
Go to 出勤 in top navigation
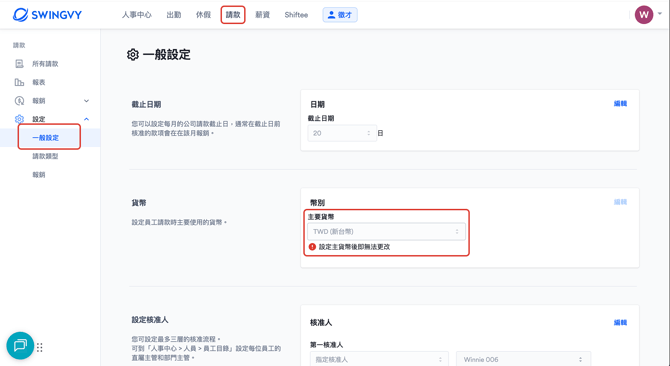(173, 15)
